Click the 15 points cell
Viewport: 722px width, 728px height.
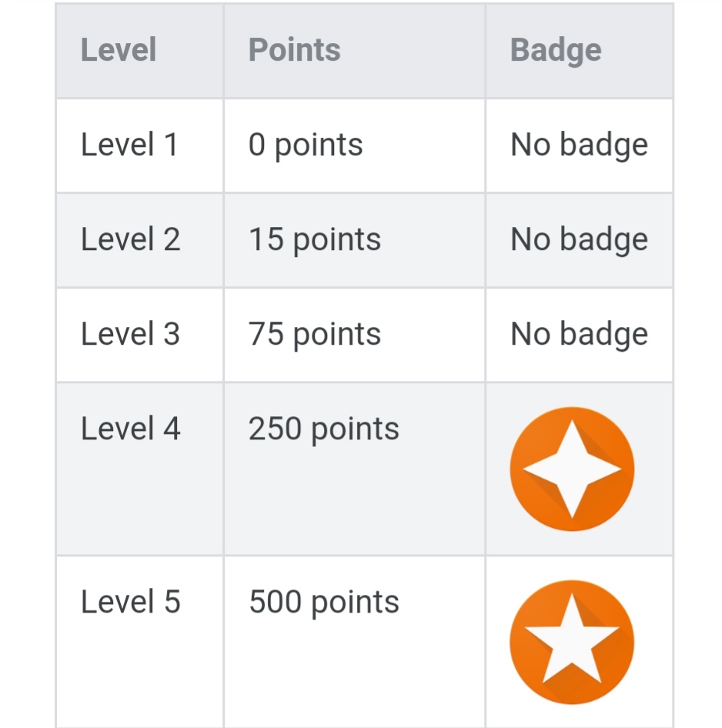[354, 240]
